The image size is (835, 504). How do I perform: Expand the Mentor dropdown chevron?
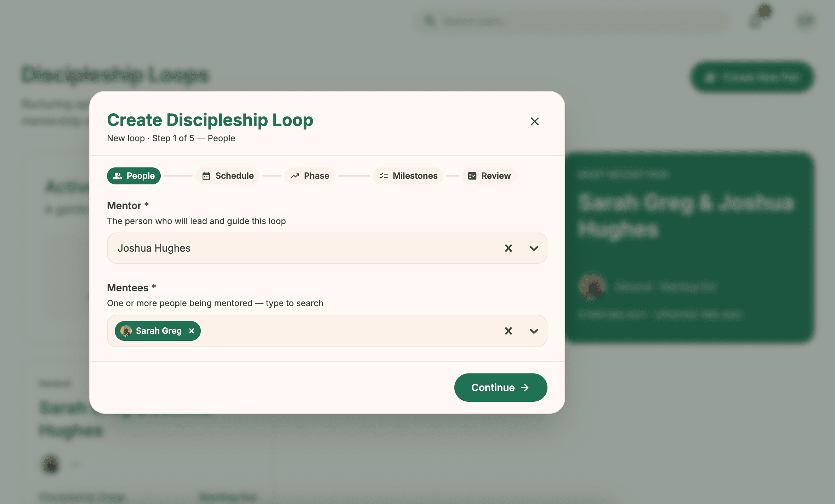(534, 248)
